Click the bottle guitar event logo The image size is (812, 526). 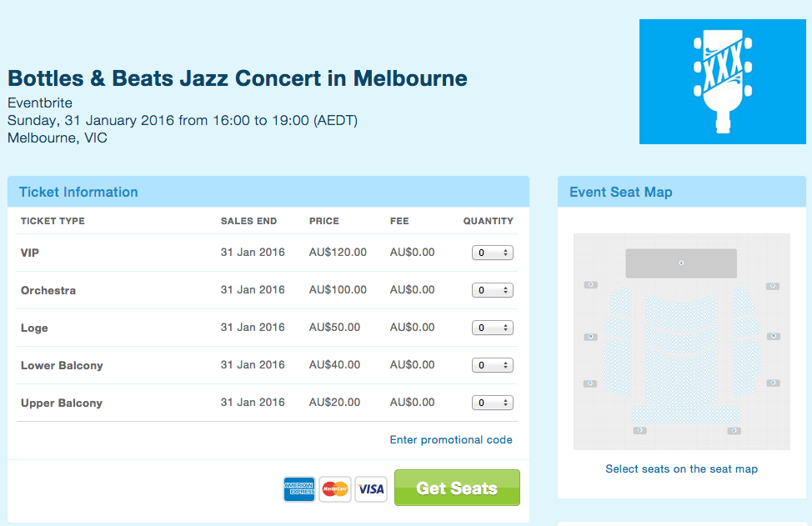pos(723,82)
